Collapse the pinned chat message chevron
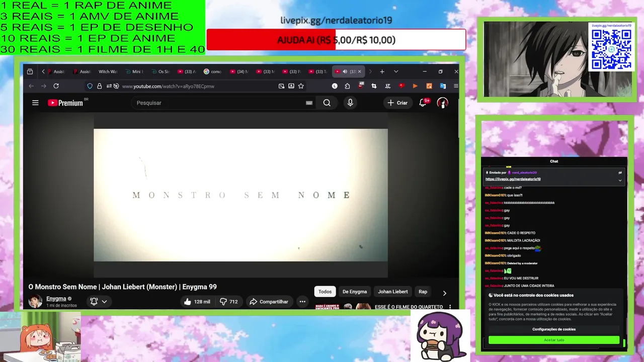 620,180
